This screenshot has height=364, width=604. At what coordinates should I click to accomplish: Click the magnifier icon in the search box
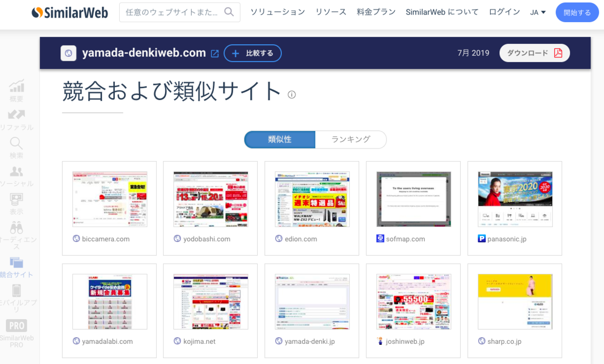pos(229,11)
